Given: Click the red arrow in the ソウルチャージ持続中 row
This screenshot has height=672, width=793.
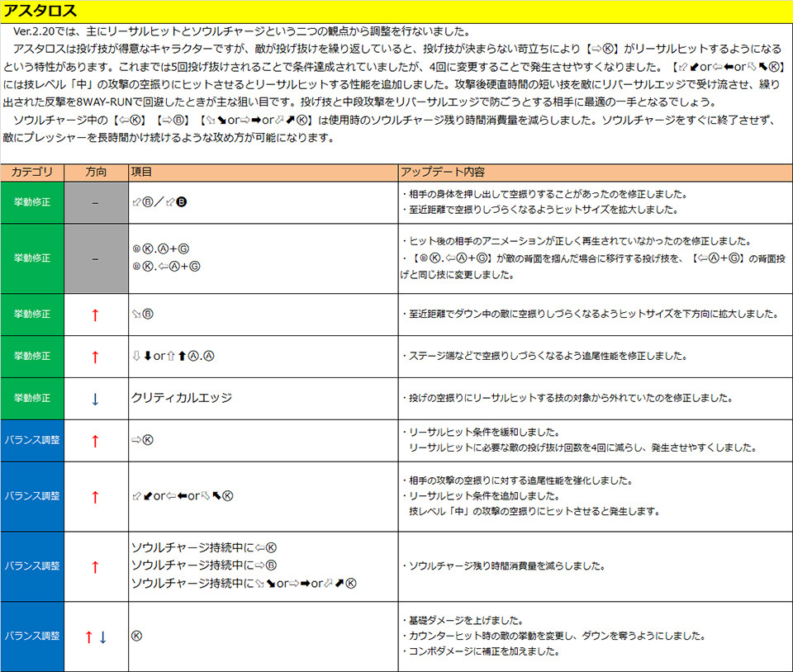Looking at the screenshot, I should tap(95, 566).
